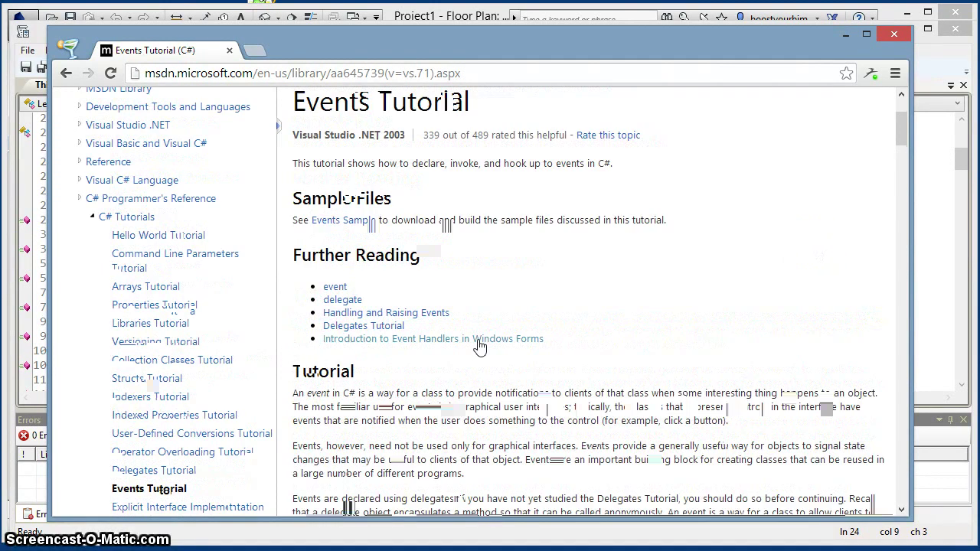The height and width of the screenshot is (551, 980).
Task: Expand the Visual C# Language node
Action: [x=79, y=180]
